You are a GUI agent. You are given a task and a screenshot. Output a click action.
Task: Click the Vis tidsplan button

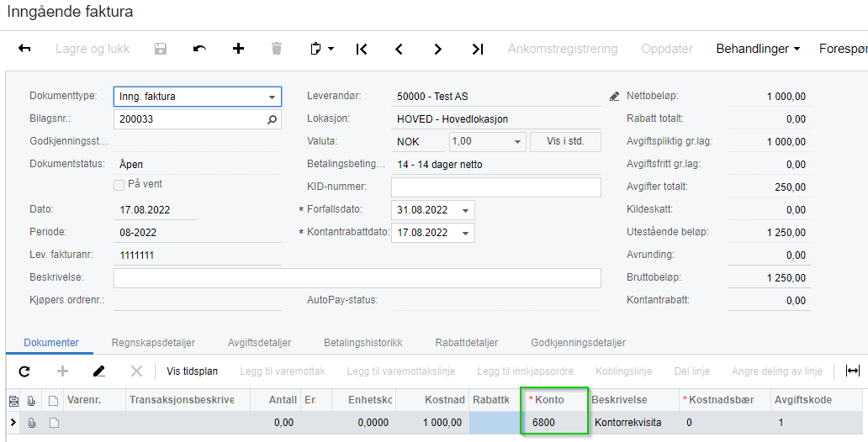[192, 371]
